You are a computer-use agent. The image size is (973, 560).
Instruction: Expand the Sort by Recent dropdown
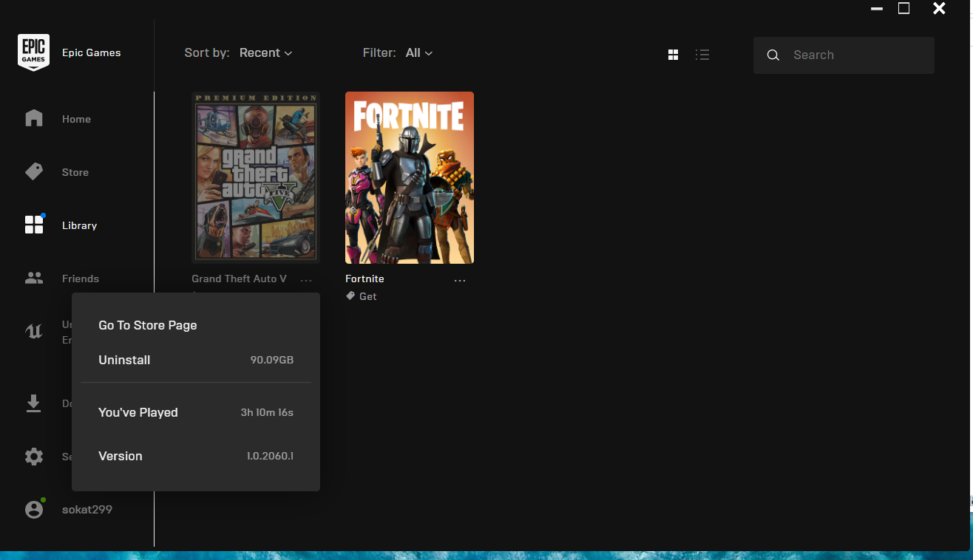265,53
